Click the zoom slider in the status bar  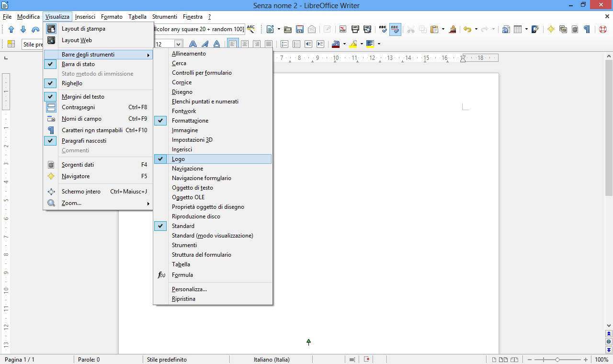click(557, 360)
